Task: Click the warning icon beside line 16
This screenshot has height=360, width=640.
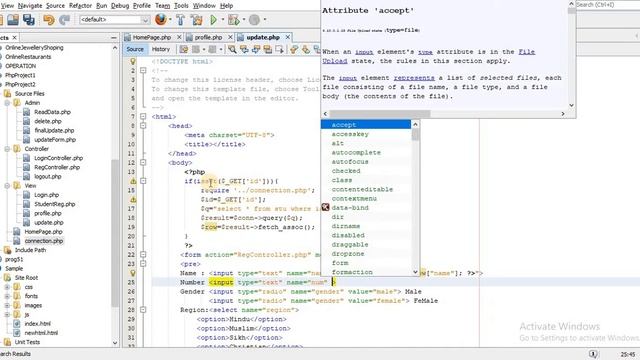Action: click(133, 200)
